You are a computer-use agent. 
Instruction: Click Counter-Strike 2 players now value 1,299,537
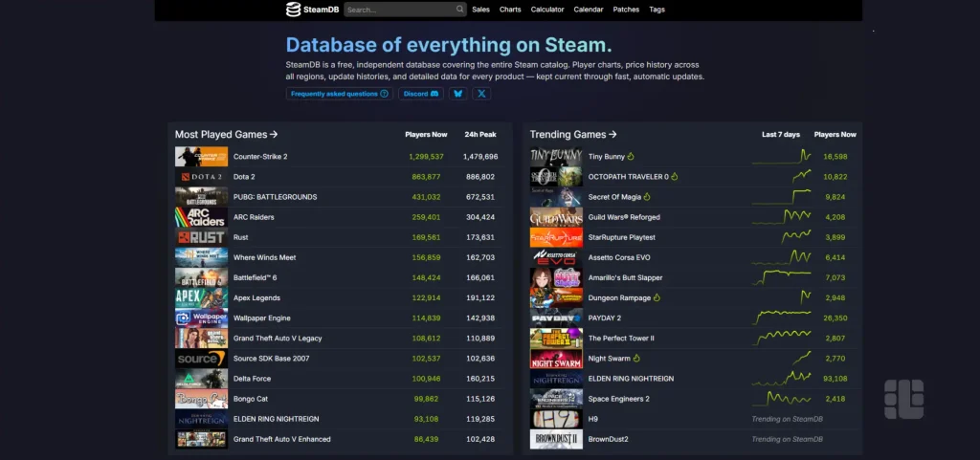point(426,157)
